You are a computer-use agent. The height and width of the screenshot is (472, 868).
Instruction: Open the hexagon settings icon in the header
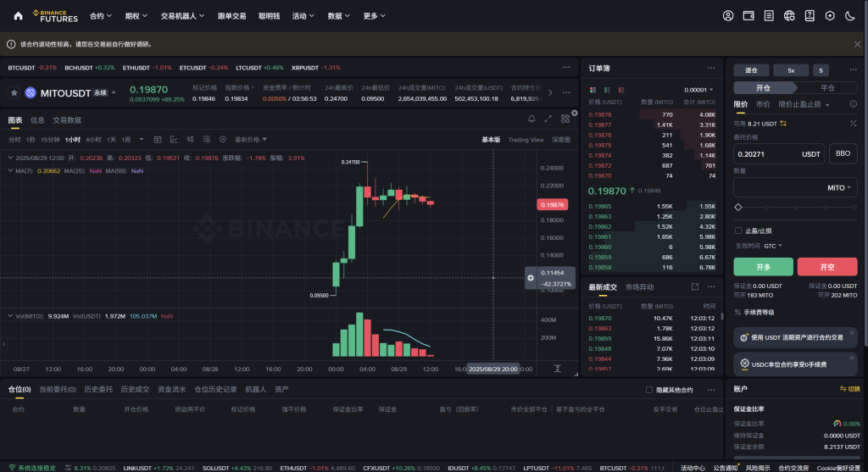pos(830,16)
